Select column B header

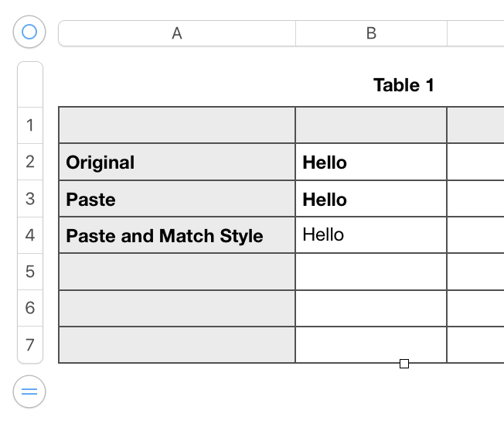coord(371,33)
